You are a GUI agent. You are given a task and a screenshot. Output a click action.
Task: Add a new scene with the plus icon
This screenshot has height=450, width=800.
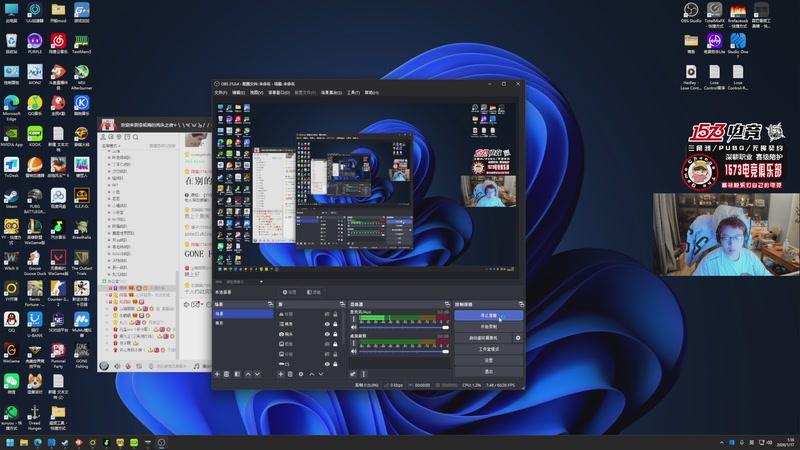point(218,374)
